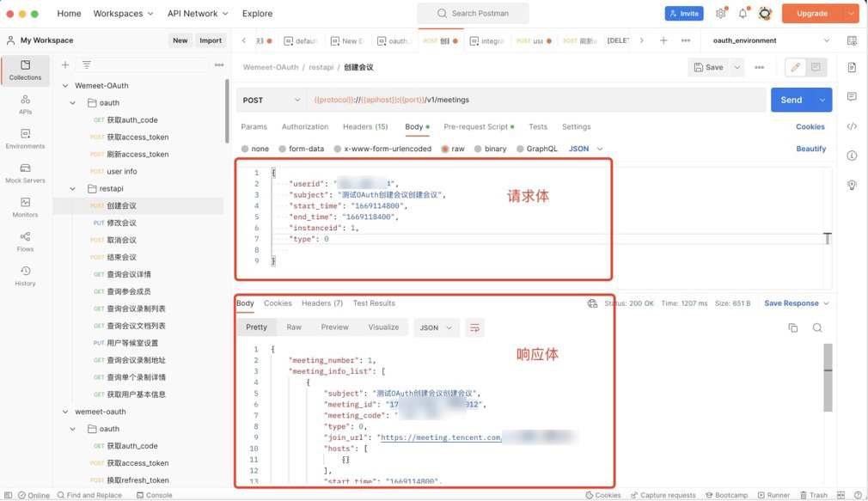Click the Search Postman field
Image resolution: width=868 pixels, height=501 pixels.
point(473,13)
